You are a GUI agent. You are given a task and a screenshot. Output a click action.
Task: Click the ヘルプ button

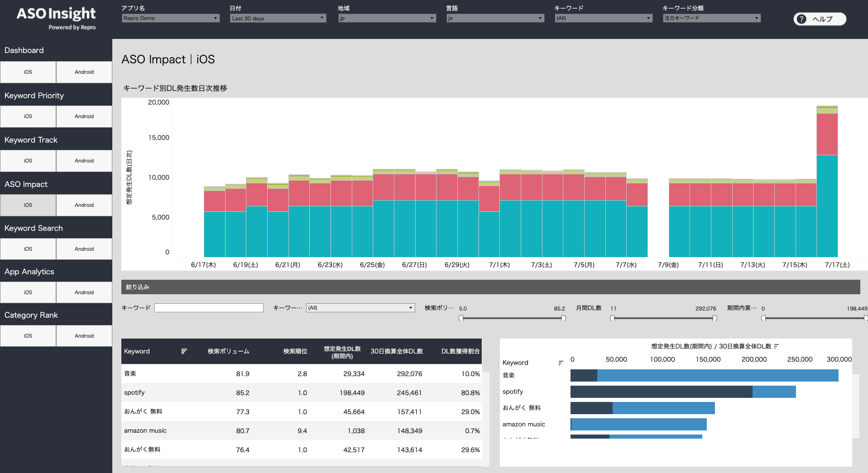click(819, 19)
